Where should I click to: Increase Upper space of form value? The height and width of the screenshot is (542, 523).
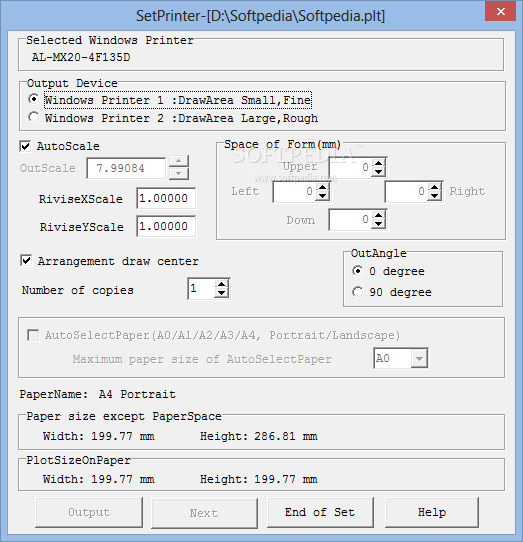tap(379, 163)
